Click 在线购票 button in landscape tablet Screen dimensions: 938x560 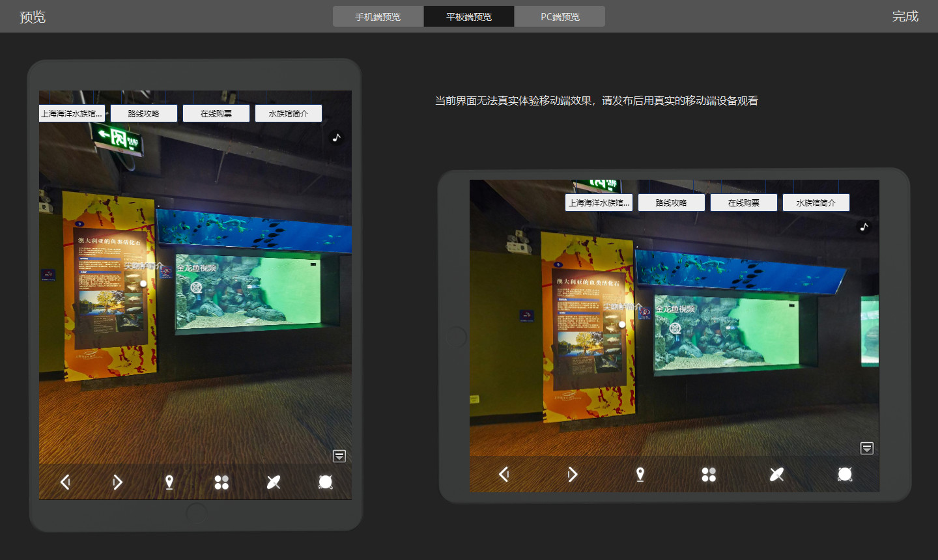(744, 203)
